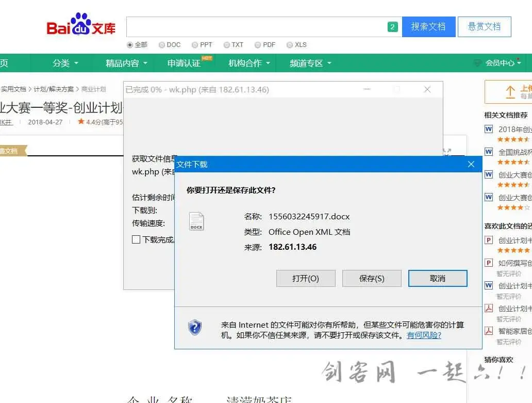Open the related document 2018年创业

[515, 130]
